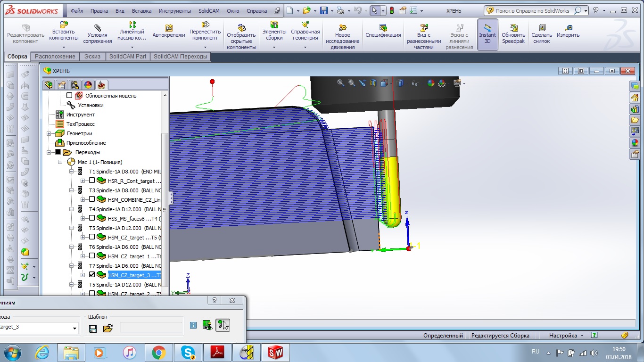Enable the HSR_R_Cont_target operation checkbox
This screenshot has height=362, width=644.
(x=92, y=181)
